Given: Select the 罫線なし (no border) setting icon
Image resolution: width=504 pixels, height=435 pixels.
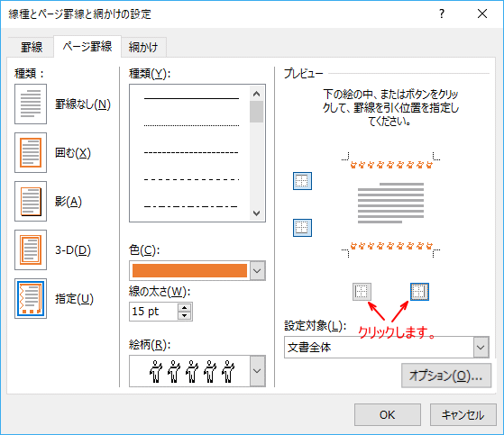Looking at the screenshot, I should [x=31, y=104].
